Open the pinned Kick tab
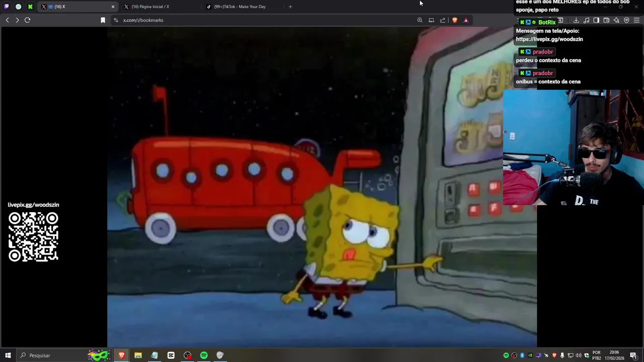 [30, 7]
